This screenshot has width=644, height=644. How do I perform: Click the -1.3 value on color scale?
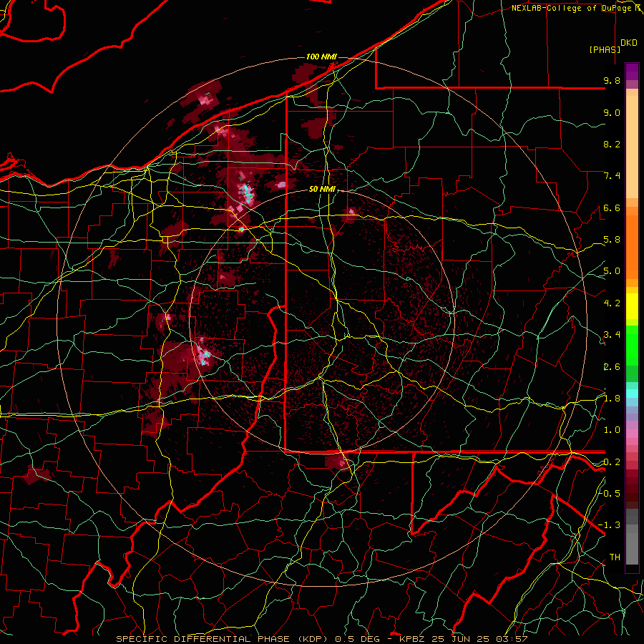[x=610, y=525]
